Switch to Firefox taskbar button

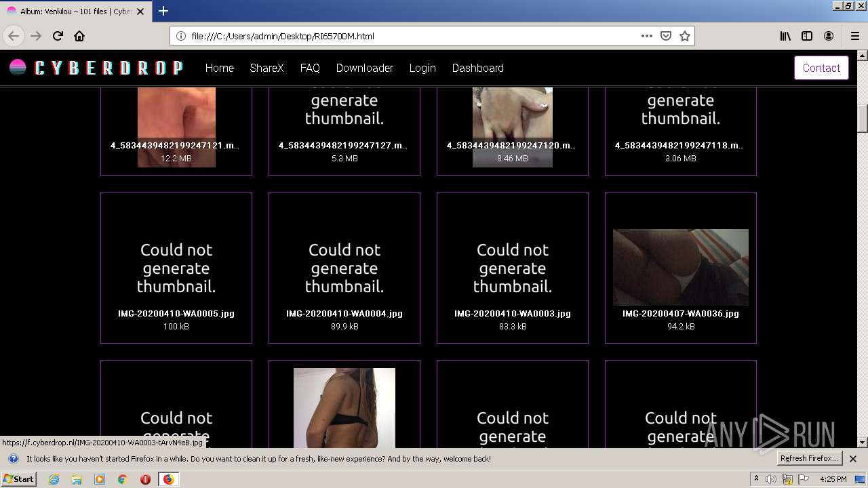(168, 479)
